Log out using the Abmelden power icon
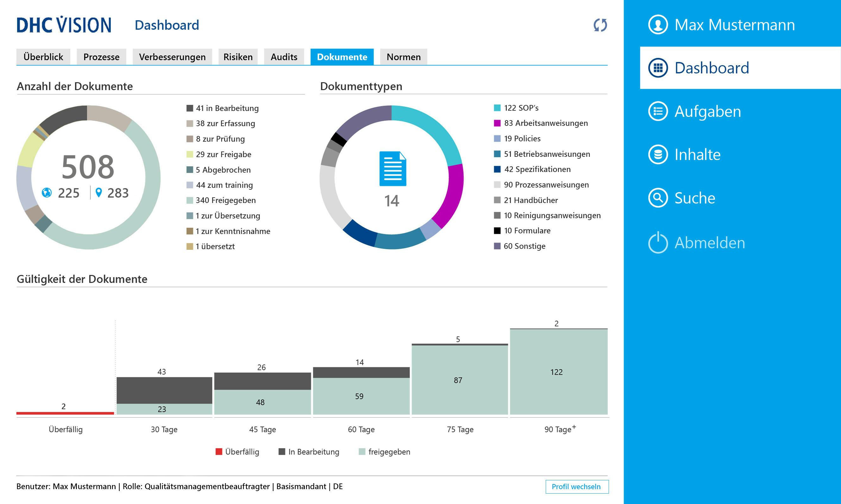Screen dimensions: 841x504 coord(659,243)
